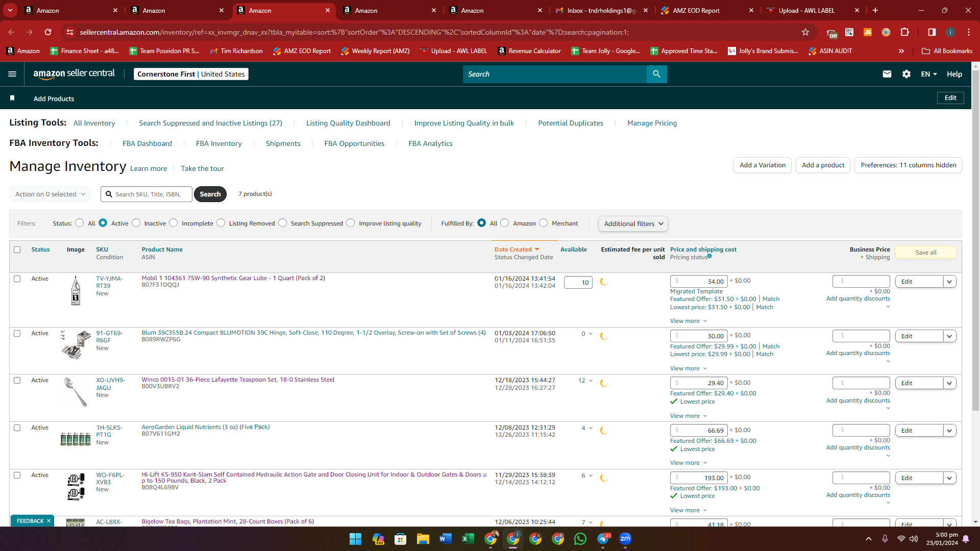Click the Save all button

pyautogui.click(x=926, y=253)
